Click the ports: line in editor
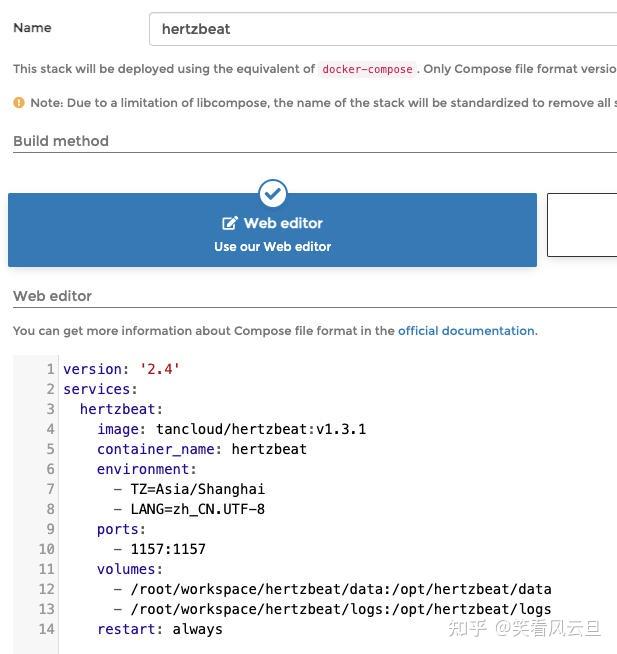Screen dimensions: 617x654 point(121,529)
